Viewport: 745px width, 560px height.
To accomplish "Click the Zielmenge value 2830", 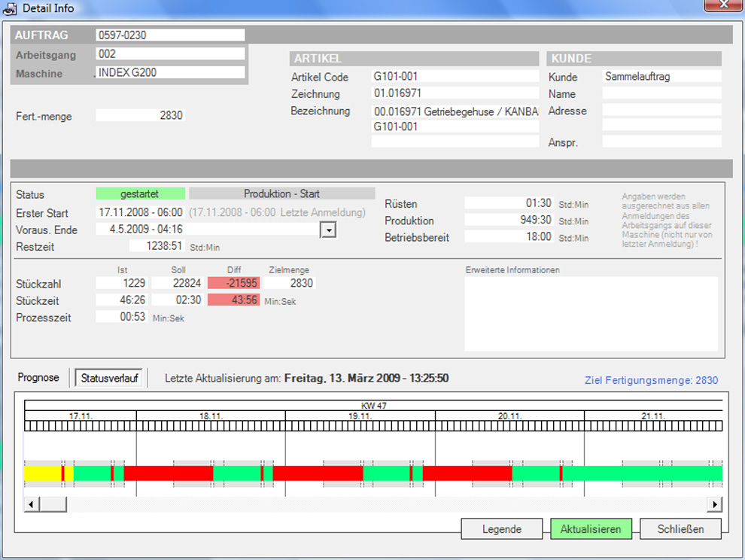I will 290,283.
